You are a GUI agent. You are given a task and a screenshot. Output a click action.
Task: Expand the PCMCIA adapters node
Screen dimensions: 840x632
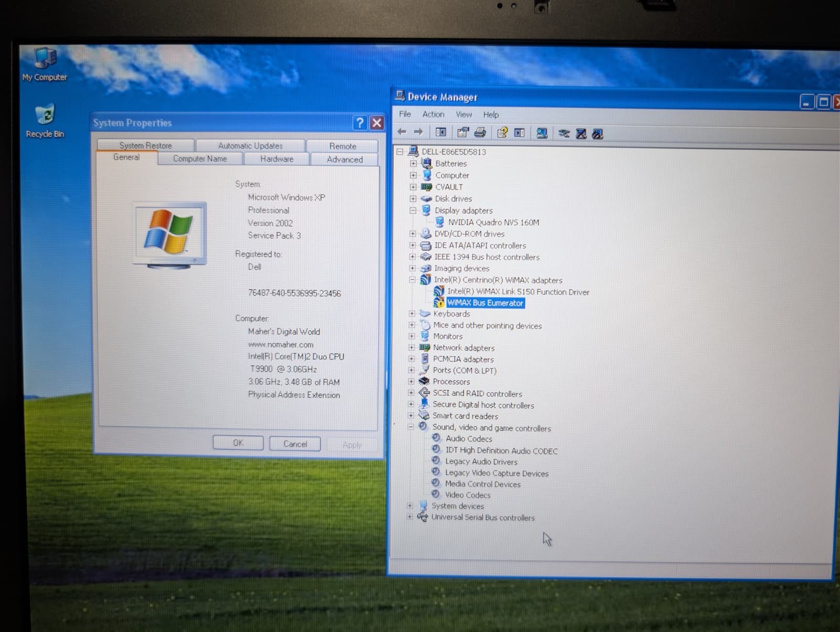(412, 359)
